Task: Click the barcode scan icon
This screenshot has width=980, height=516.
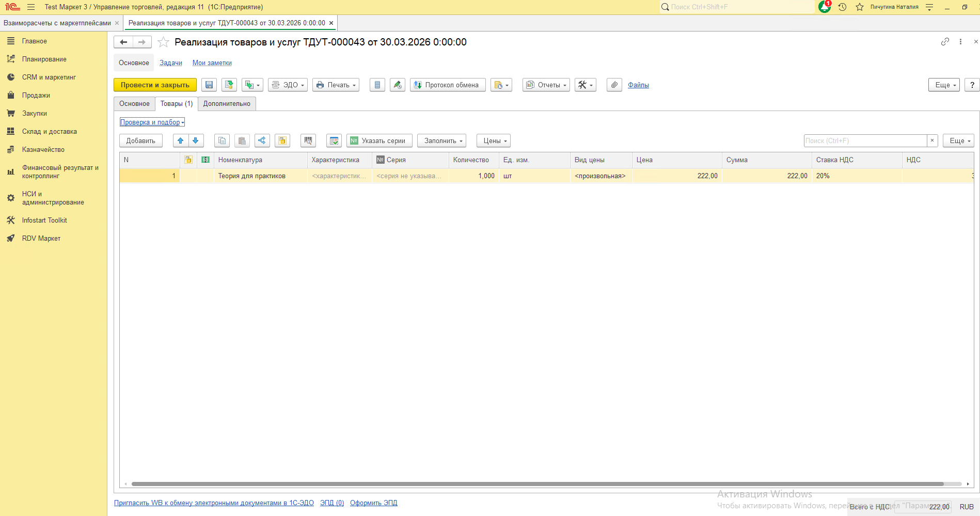Action: [308, 141]
